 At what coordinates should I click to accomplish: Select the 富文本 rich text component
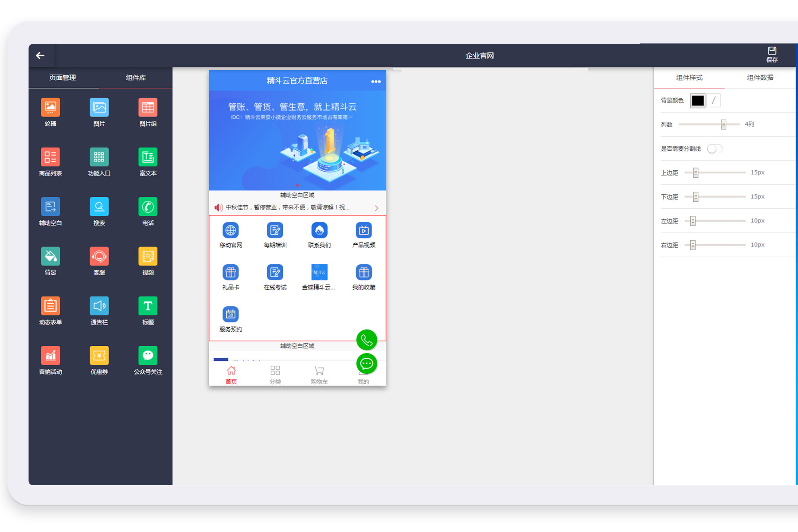coord(148,157)
